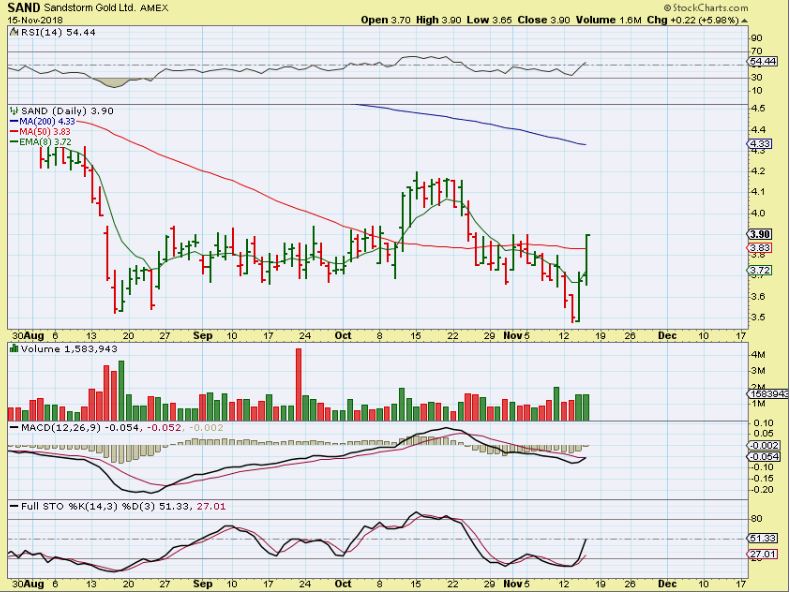This screenshot has width=790, height=592.
Task: Click the red 3.83 price tag on axis
Action: tap(759, 247)
